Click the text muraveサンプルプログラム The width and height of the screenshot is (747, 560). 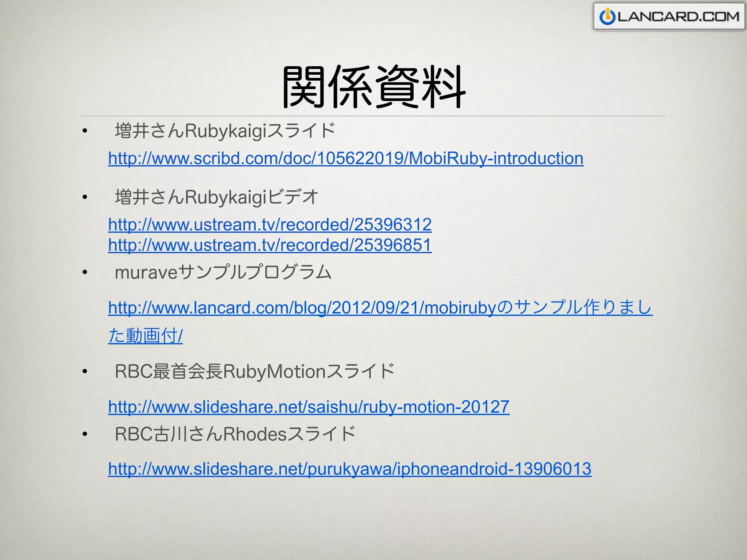(x=223, y=272)
